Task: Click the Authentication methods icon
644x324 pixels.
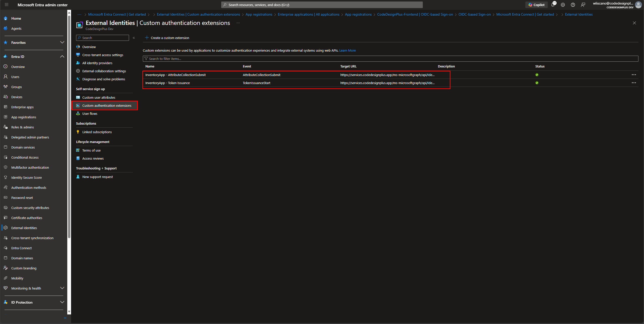Action: [x=6, y=188]
